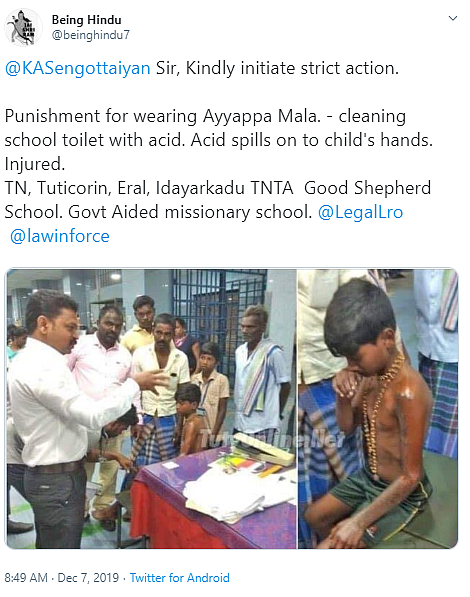View the right photo of the seated boy
This screenshot has height=597, width=470.
coord(378,409)
